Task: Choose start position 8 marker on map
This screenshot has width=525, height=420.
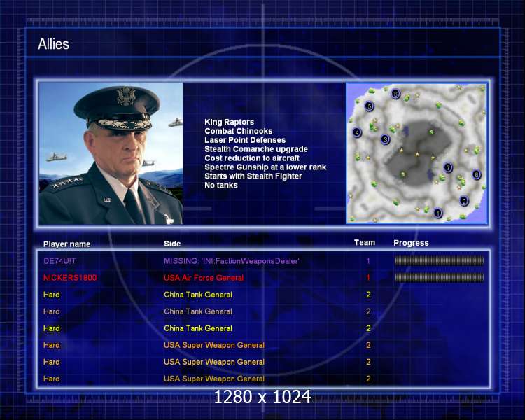Action: click(x=476, y=174)
